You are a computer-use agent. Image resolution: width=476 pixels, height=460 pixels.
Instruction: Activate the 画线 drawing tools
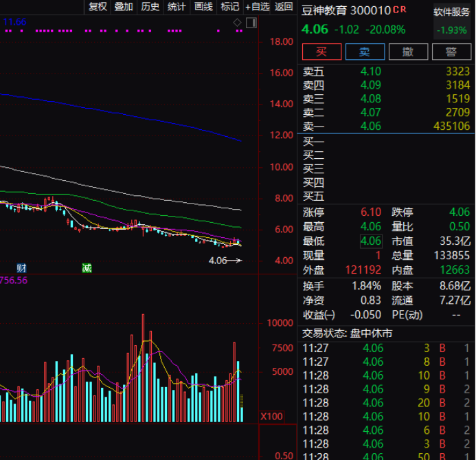tap(203, 7)
